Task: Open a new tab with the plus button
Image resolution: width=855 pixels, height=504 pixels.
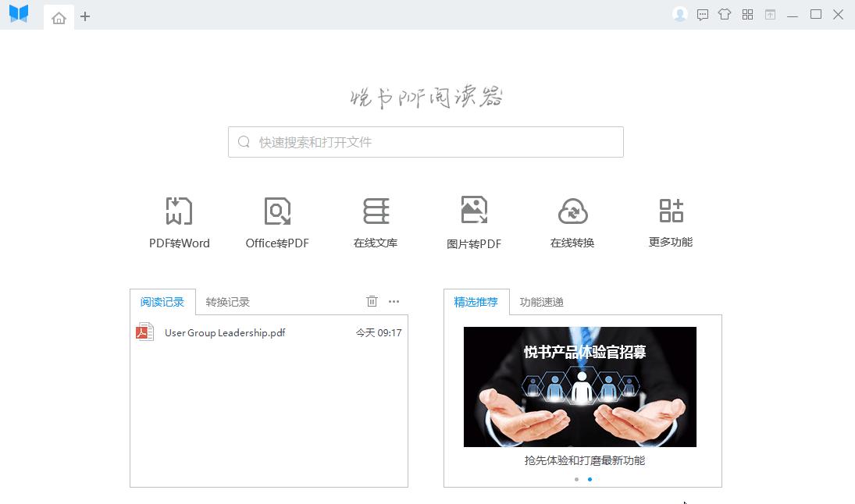Action: 85,16
